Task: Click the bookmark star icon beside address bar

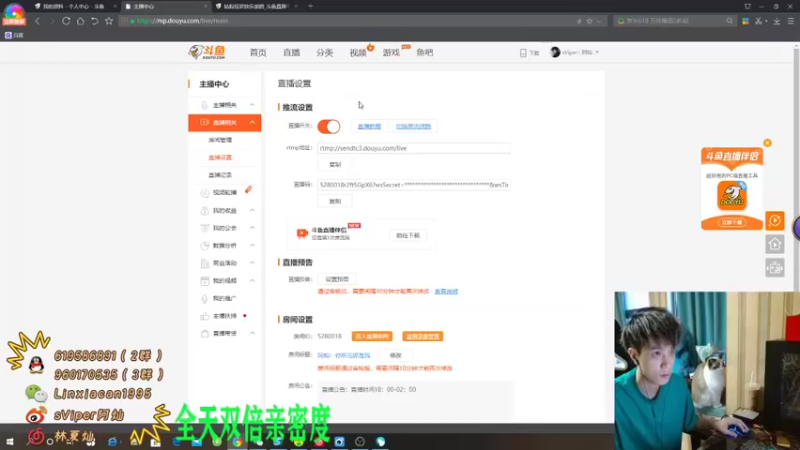Action: pyautogui.click(x=109, y=21)
